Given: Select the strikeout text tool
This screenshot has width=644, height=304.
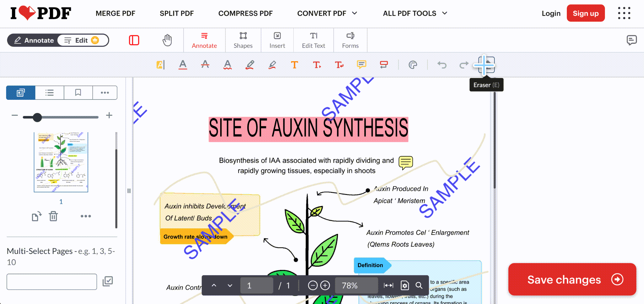Looking at the screenshot, I should [x=205, y=65].
